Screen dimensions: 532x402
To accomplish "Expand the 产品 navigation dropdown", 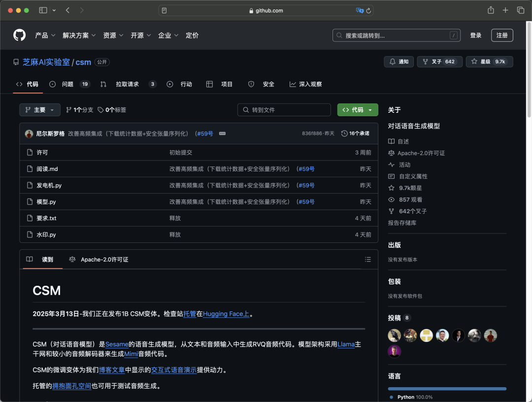I will (x=45, y=35).
